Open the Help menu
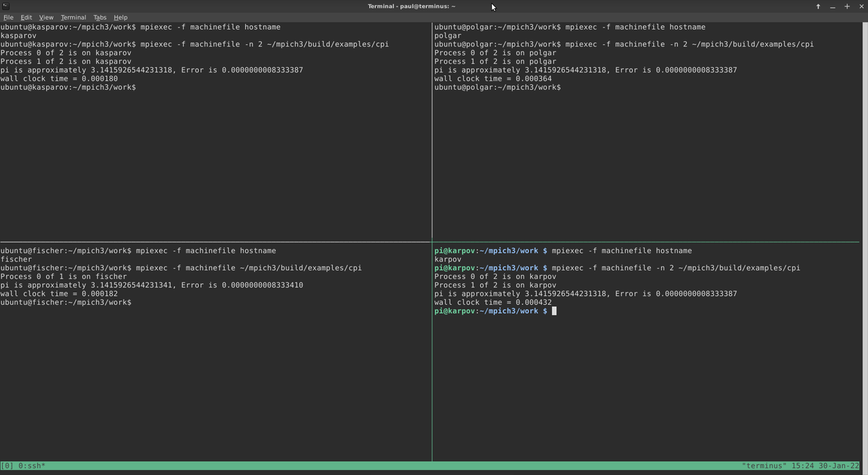The height and width of the screenshot is (475, 868). (121, 17)
